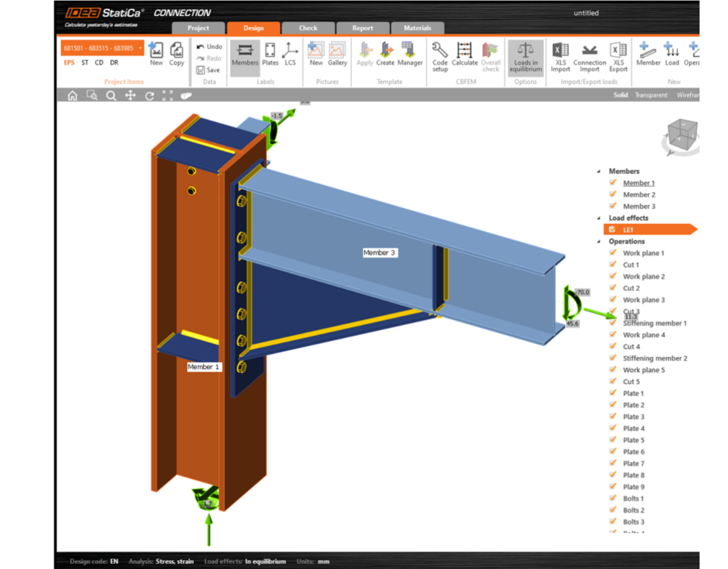This screenshot has height=569, width=728.
Task: Select the LE1 load effect
Action: tap(628, 229)
